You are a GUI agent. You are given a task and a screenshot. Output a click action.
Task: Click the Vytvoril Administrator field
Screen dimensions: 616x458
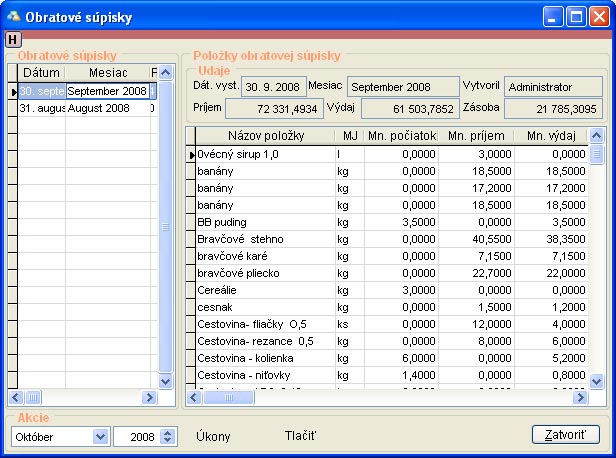553,87
